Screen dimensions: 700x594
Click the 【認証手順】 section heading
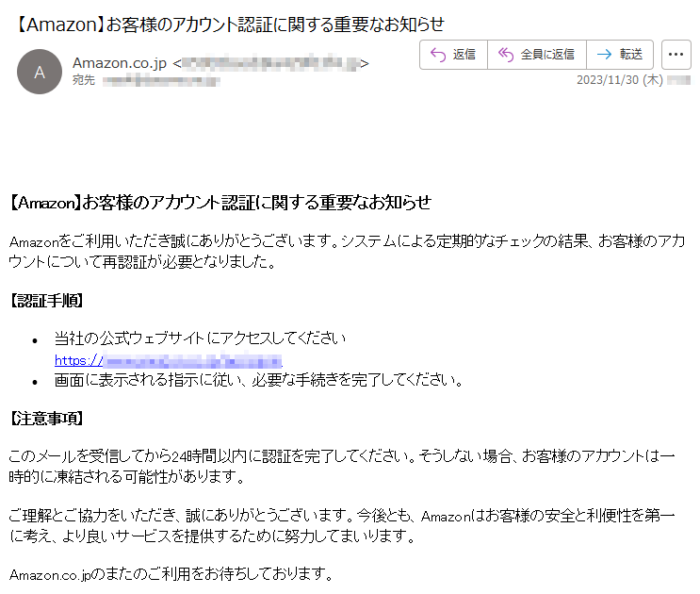pyautogui.click(x=46, y=302)
